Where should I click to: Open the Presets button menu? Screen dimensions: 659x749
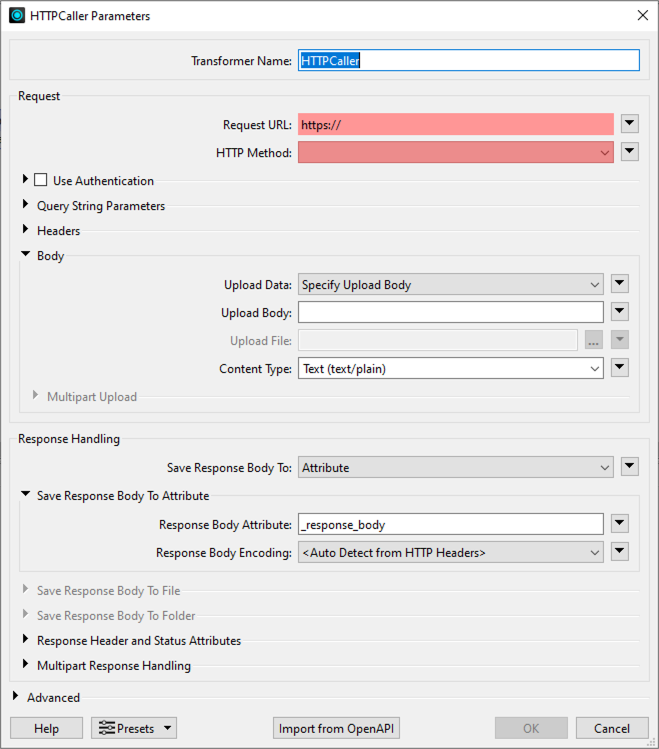click(134, 728)
